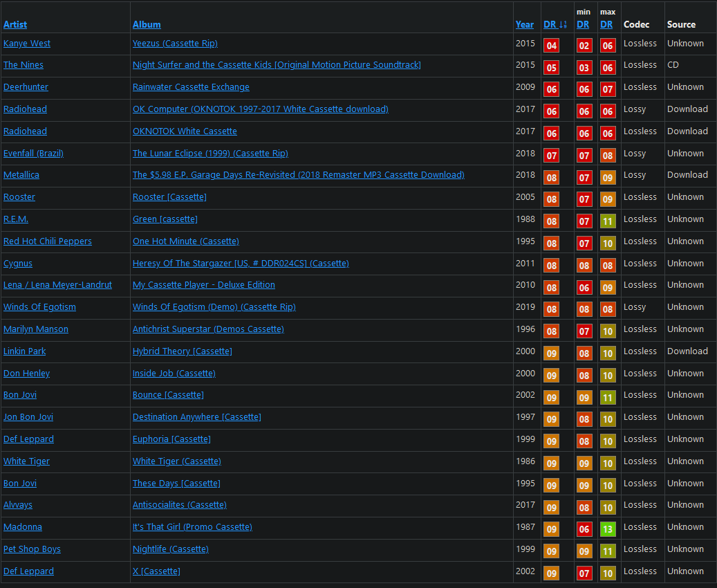Open Cygnus artist link
Image resolution: width=717 pixels, height=588 pixels.
[18, 264]
